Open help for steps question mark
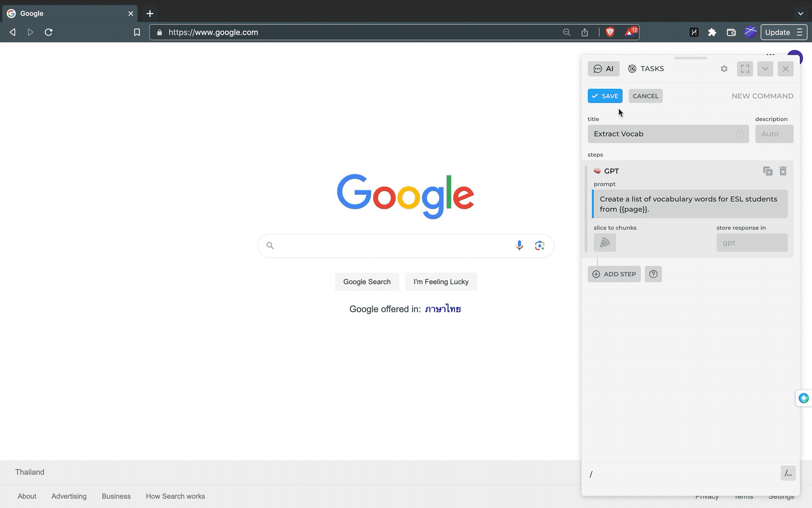The width and height of the screenshot is (812, 508). [x=653, y=274]
